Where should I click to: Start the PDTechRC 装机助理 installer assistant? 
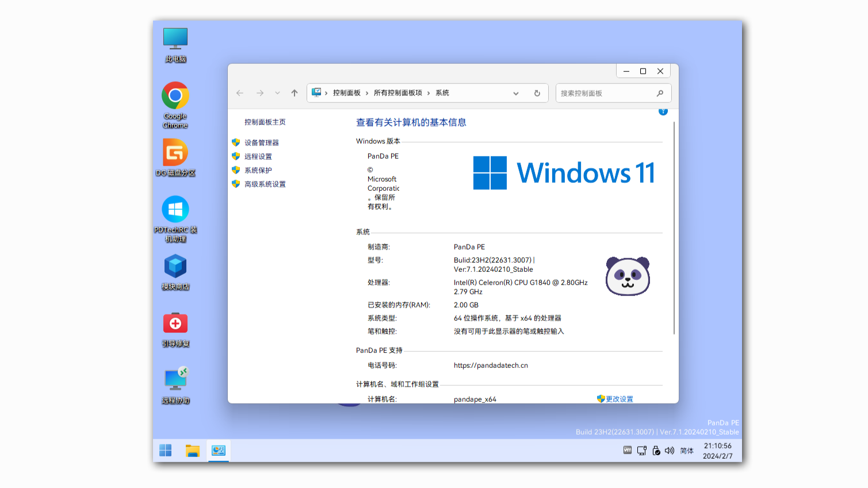pyautogui.click(x=175, y=208)
